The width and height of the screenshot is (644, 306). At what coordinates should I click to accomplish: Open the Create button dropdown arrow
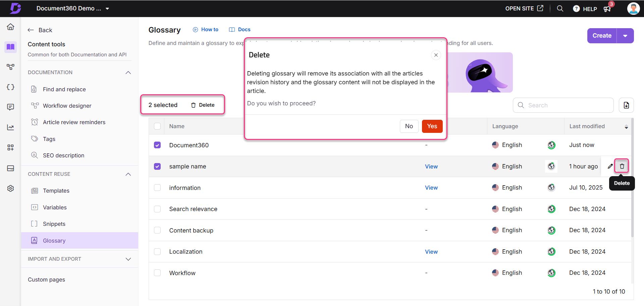625,36
